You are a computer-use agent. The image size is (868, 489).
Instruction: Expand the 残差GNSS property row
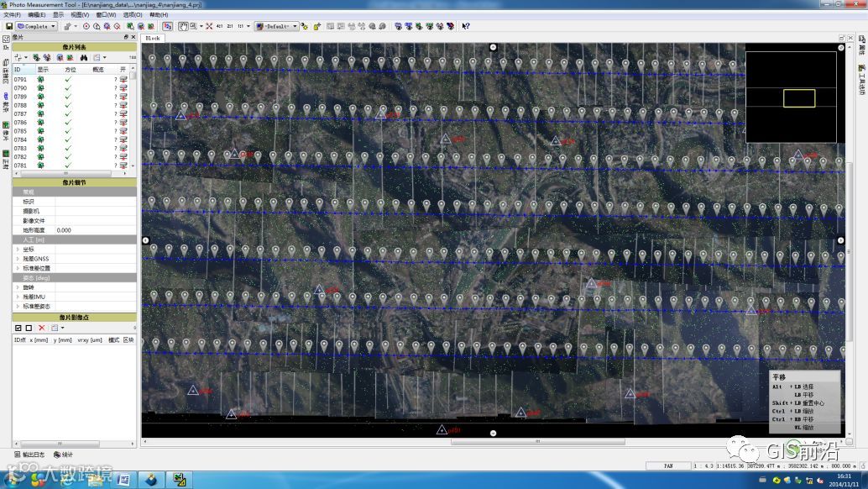pyautogui.click(x=18, y=259)
